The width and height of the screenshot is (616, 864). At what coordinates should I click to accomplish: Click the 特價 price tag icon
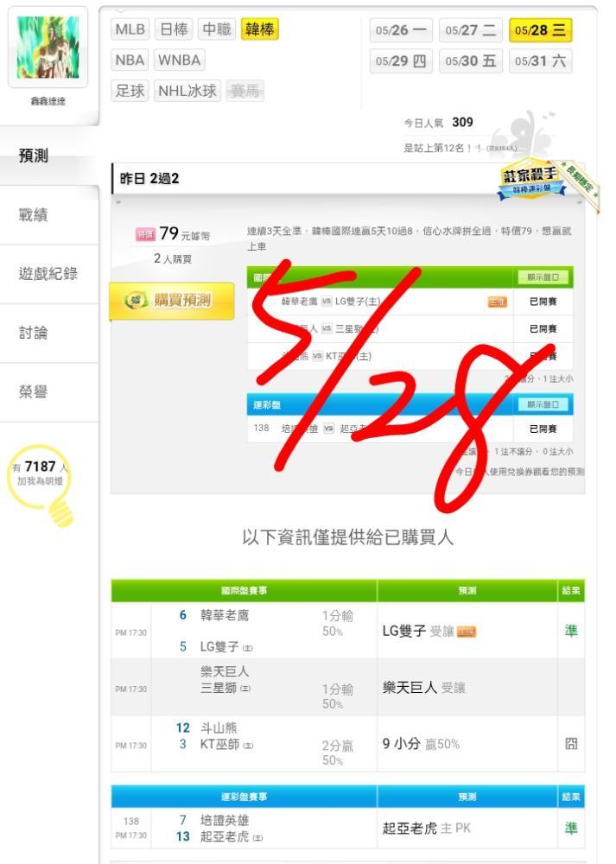[145, 235]
